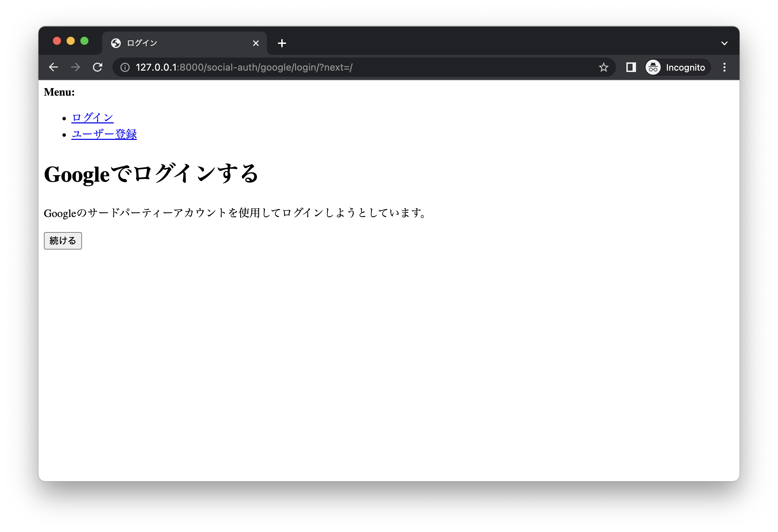The image size is (778, 532).
Task: Click the forward navigation arrow
Action: click(x=75, y=67)
